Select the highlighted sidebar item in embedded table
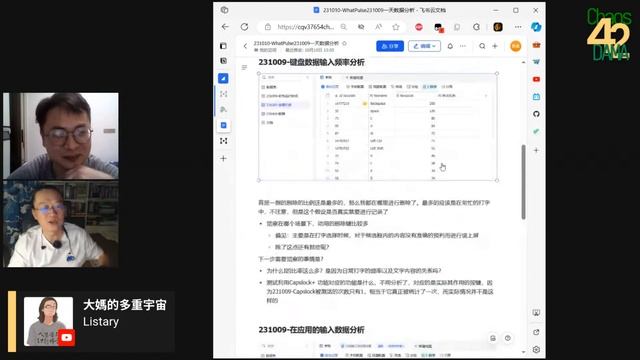This screenshot has width=640, height=360. click(x=285, y=105)
